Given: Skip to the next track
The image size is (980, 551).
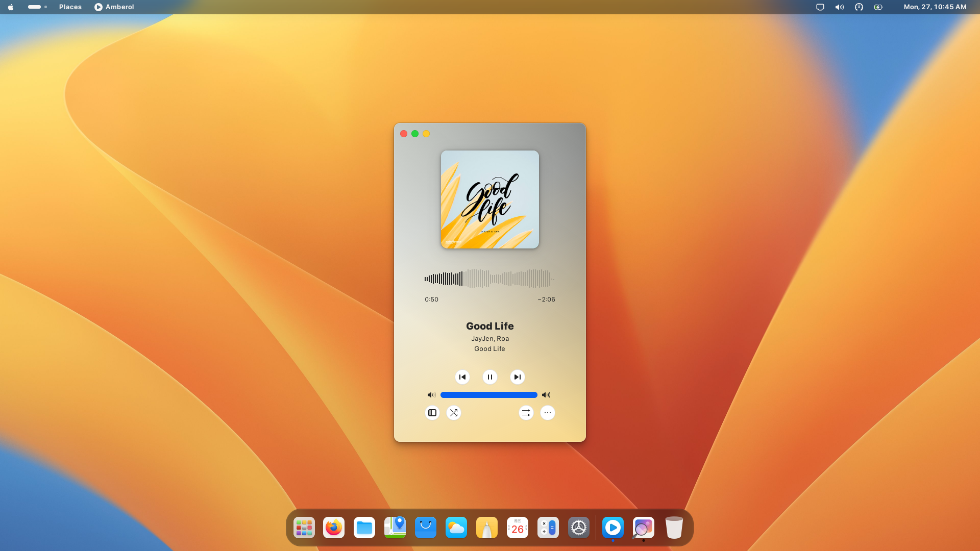Looking at the screenshot, I should 518,377.
